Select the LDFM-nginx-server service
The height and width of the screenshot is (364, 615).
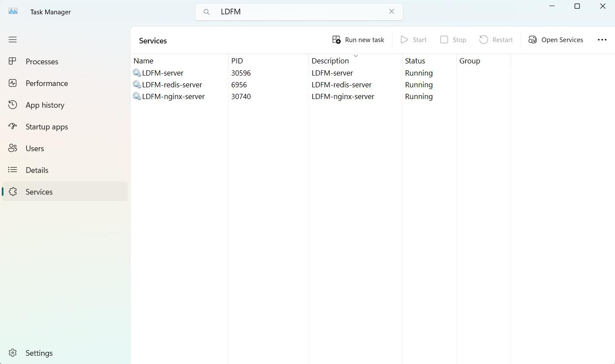173,96
